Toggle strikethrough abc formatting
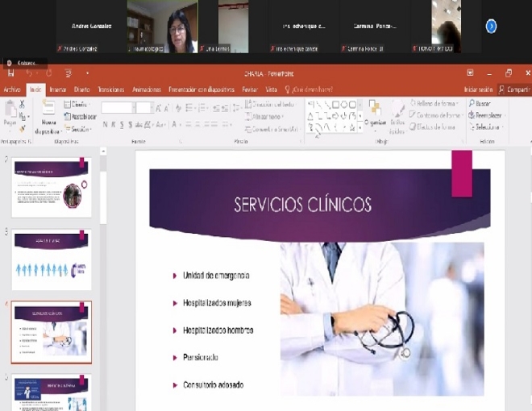The height and width of the screenshot is (411, 532). tap(139, 124)
